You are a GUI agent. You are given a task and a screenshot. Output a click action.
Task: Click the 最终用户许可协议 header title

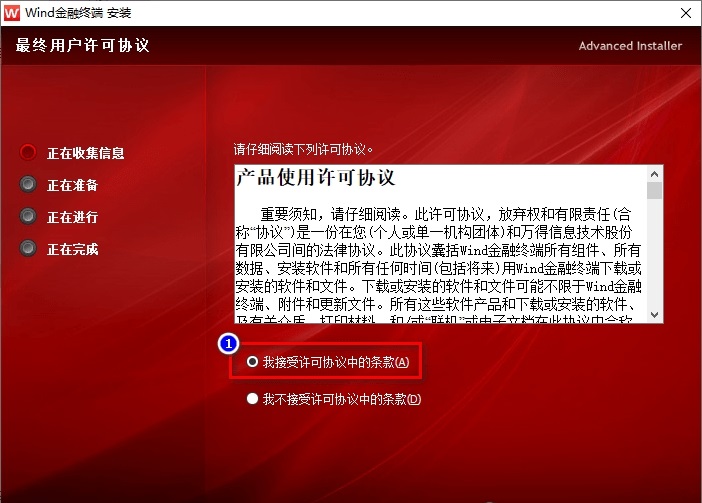(x=82, y=46)
